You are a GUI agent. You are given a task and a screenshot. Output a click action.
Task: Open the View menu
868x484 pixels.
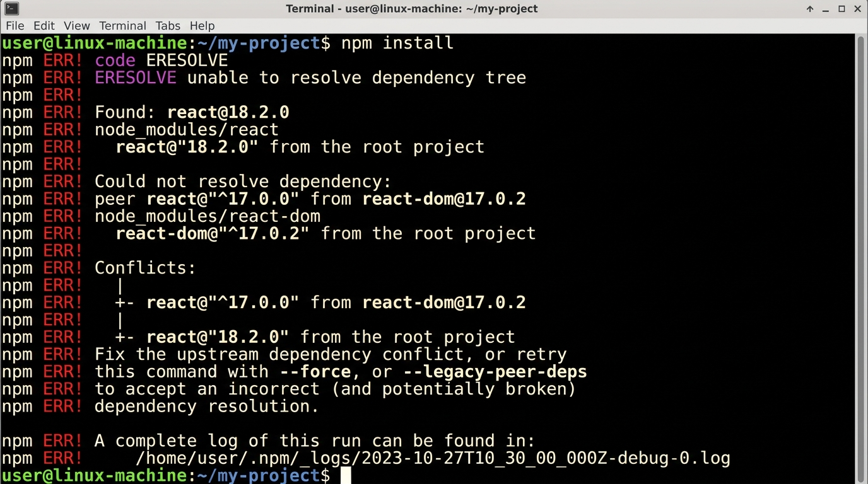coord(77,26)
